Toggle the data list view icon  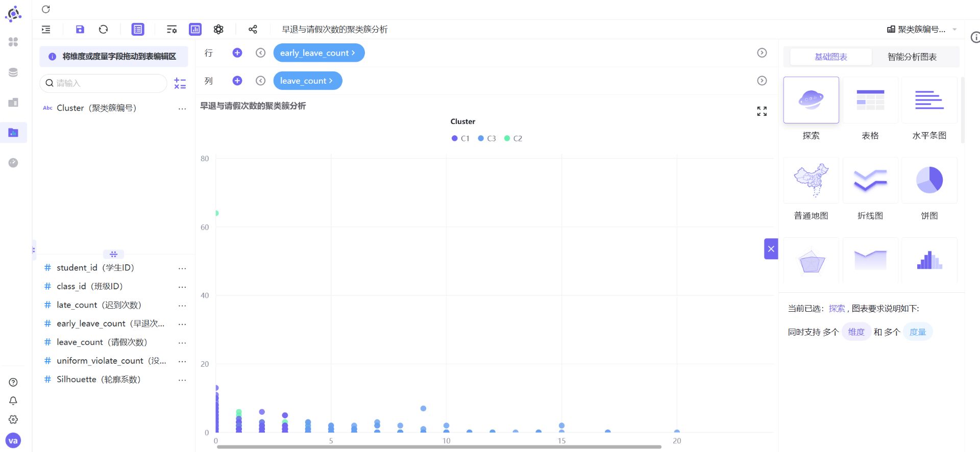(138, 30)
